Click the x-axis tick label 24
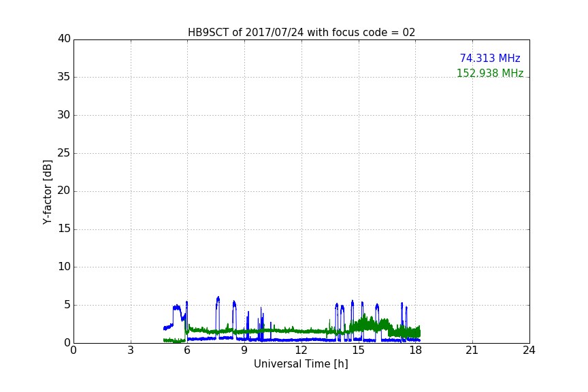Screen dimensions: 588x392 pyautogui.click(x=529, y=350)
